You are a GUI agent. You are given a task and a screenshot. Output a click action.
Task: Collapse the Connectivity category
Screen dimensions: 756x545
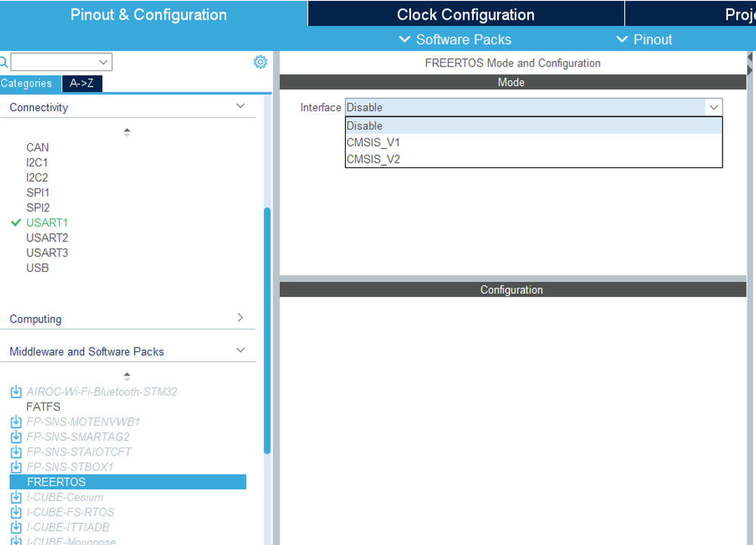click(240, 106)
